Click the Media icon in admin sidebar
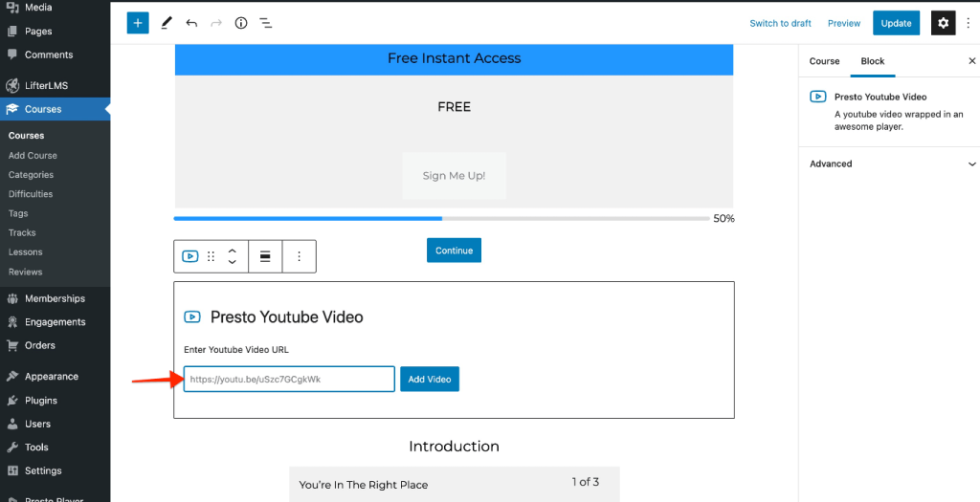This screenshot has height=502, width=980. coord(11,8)
